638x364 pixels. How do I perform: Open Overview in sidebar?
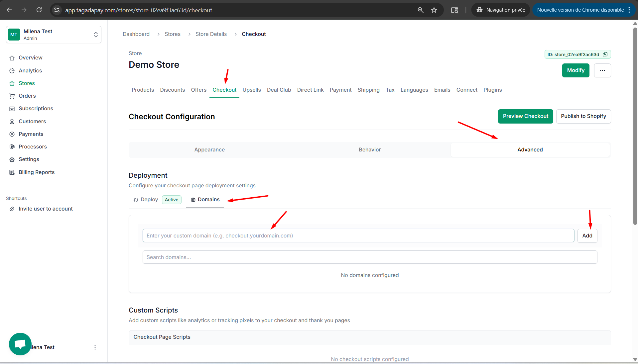pos(30,58)
